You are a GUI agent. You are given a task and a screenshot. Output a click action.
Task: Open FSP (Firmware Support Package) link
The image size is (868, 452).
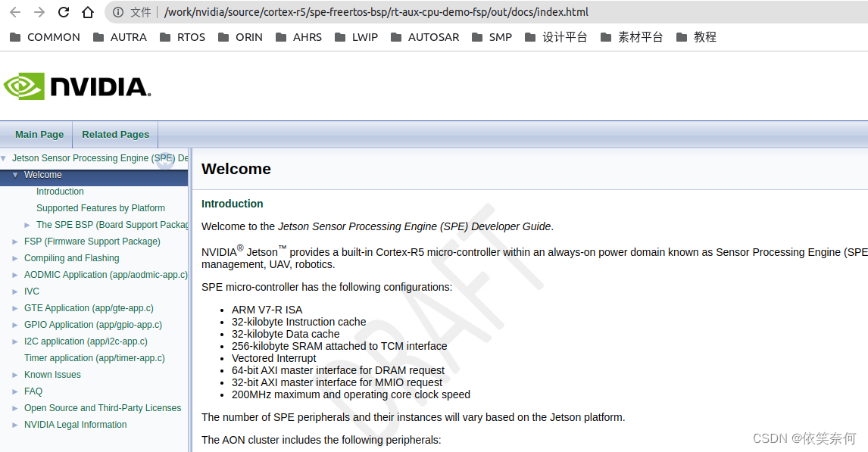[92, 242]
